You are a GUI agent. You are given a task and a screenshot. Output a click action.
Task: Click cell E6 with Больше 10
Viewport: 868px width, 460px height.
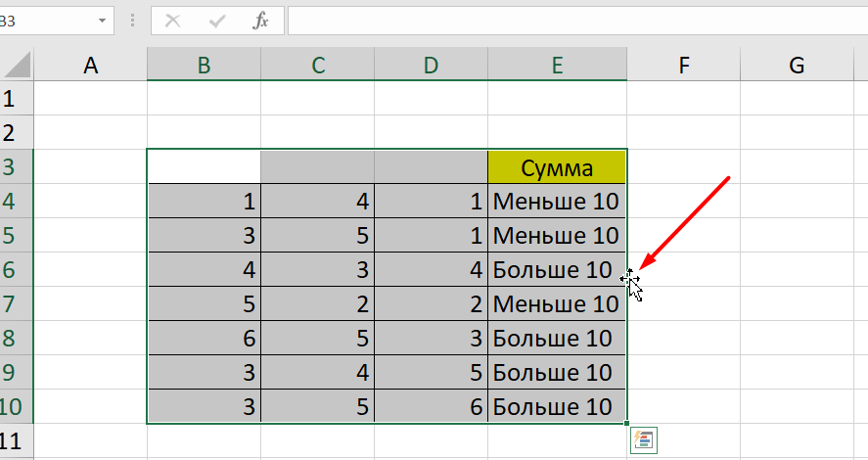(x=557, y=270)
